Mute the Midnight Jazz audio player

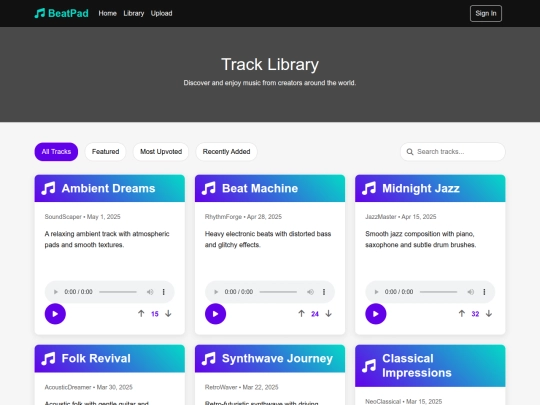470,292
